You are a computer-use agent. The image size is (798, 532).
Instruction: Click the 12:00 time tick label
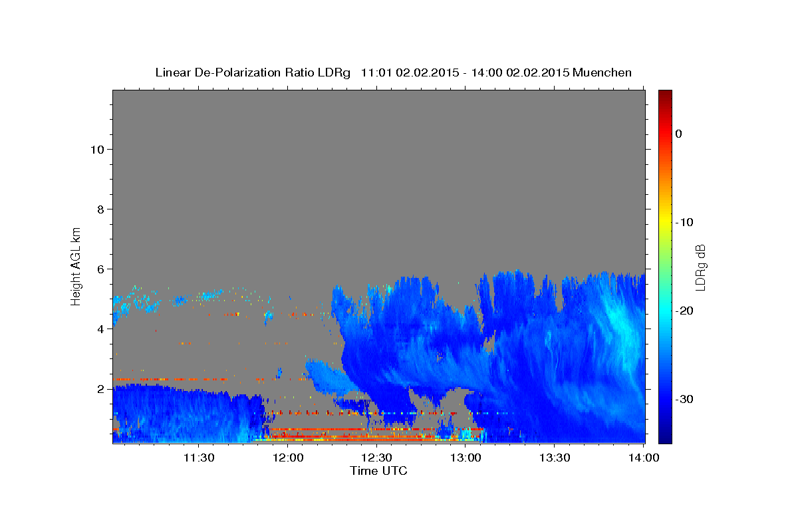pos(288,458)
